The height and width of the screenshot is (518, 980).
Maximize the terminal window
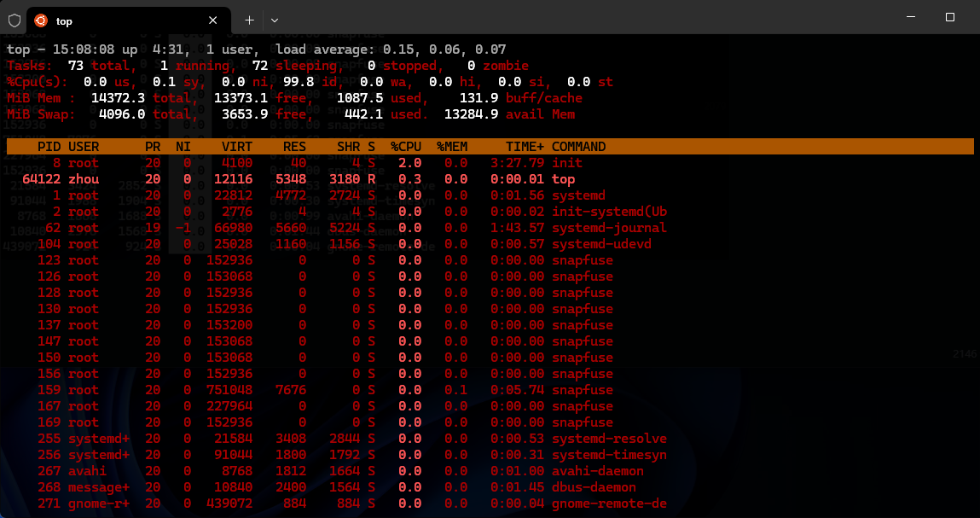click(950, 17)
